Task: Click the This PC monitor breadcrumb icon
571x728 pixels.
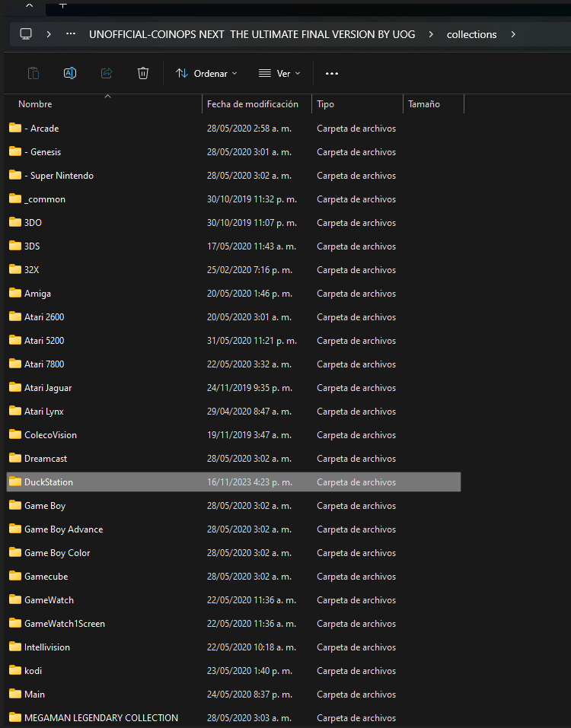Action: tap(26, 34)
